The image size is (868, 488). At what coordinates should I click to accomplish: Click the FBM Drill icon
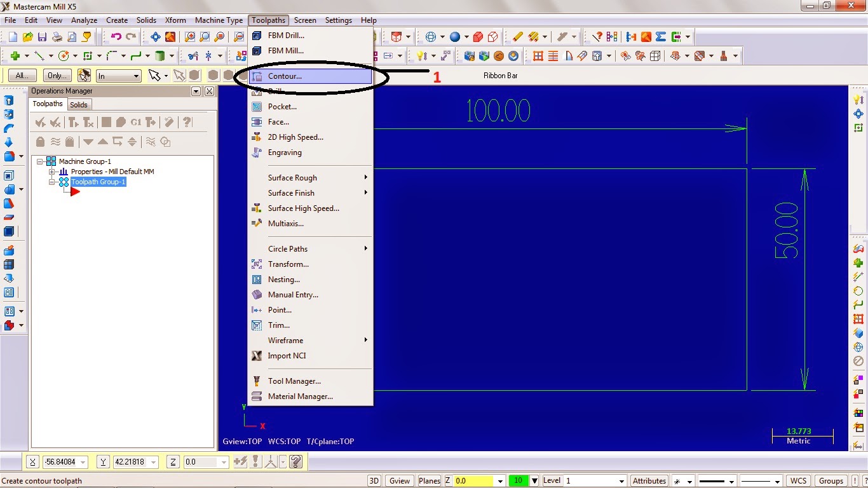coord(257,36)
